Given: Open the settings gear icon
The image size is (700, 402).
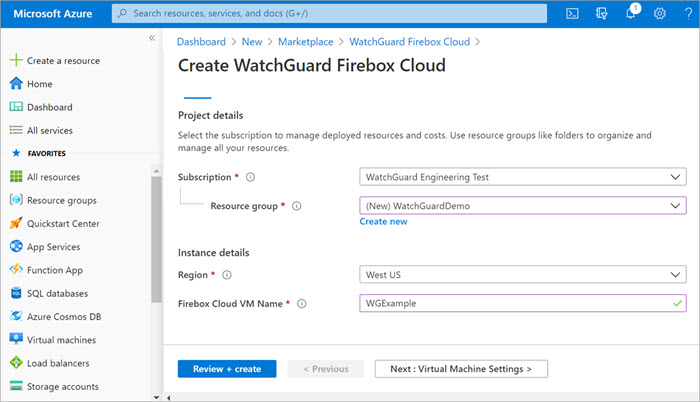Looking at the screenshot, I should [x=660, y=13].
